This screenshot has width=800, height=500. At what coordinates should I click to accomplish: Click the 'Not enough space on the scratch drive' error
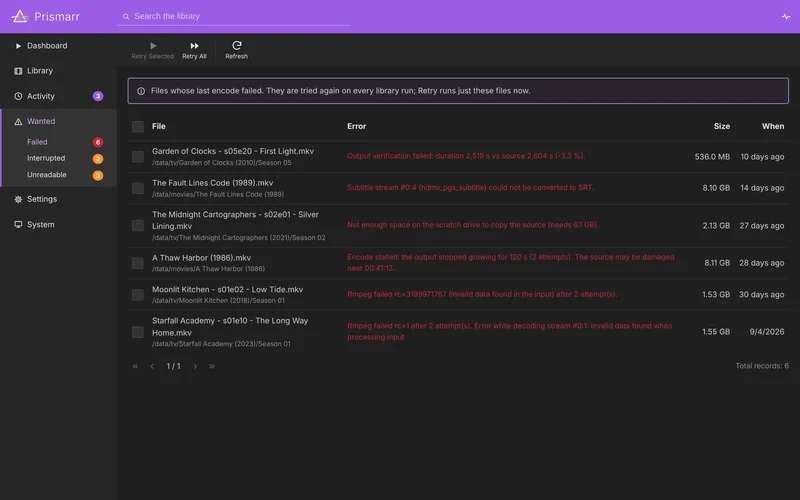pos(473,225)
